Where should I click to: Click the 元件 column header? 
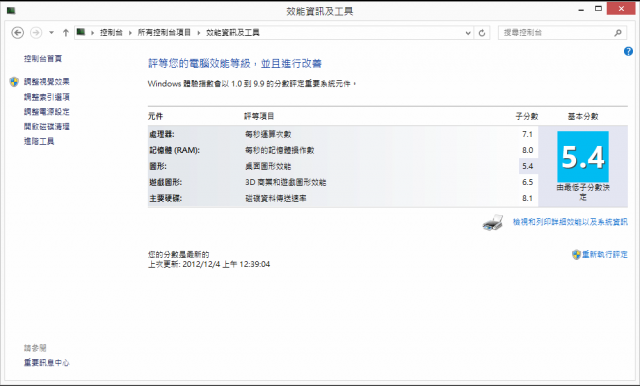[156, 116]
